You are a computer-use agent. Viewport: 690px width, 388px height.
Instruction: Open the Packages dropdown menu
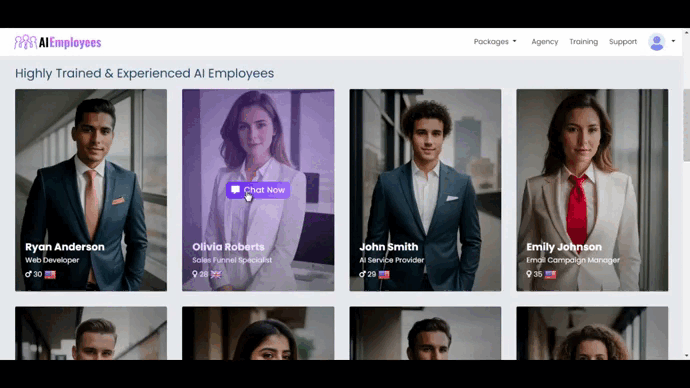click(495, 41)
